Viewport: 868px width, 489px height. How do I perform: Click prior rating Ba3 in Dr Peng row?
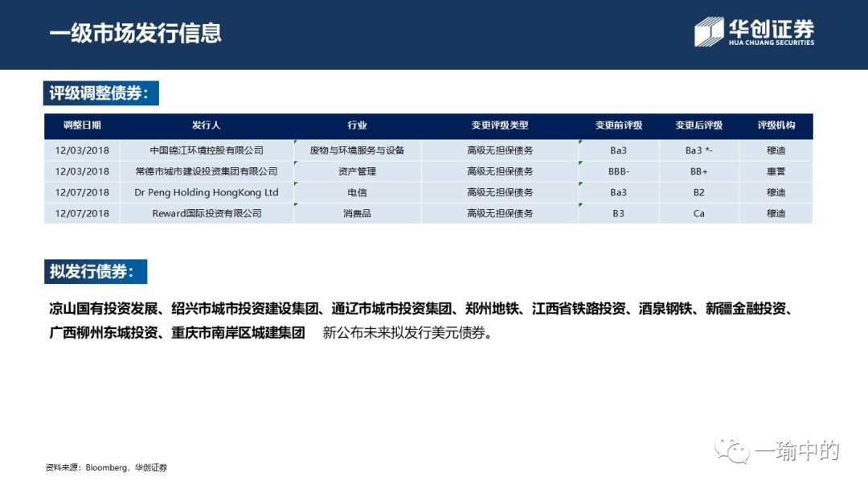(618, 192)
